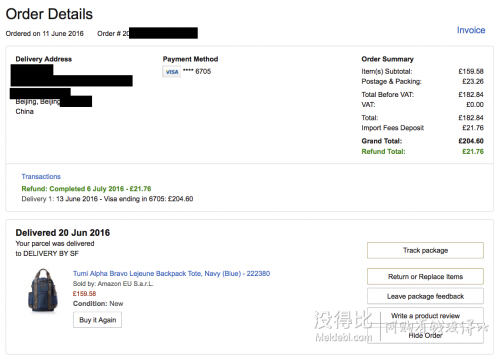The height and width of the screenshot is (361, 500).
Task: Click Leave package feedback button
Action: [x=425, y=296]
